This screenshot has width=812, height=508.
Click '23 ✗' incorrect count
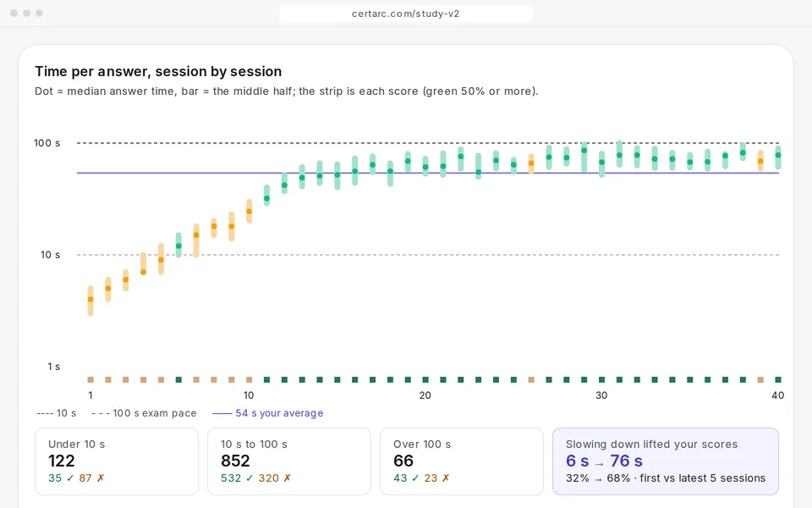(437, 478)
